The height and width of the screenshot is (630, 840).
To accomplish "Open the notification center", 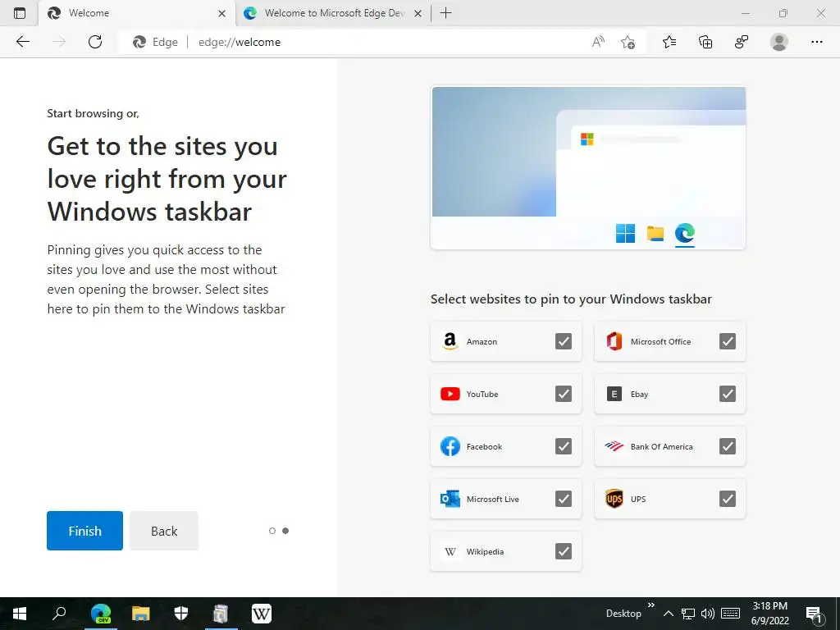I will pyautogui.click(x=814, y=614).
